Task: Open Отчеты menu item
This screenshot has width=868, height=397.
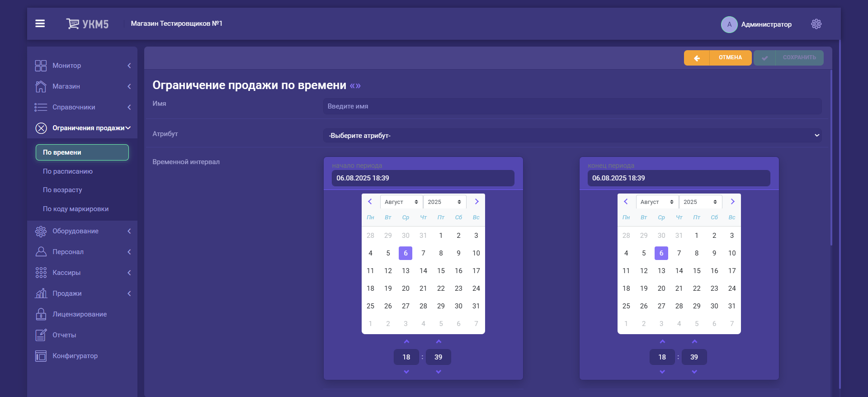Action: pos(64,335)
